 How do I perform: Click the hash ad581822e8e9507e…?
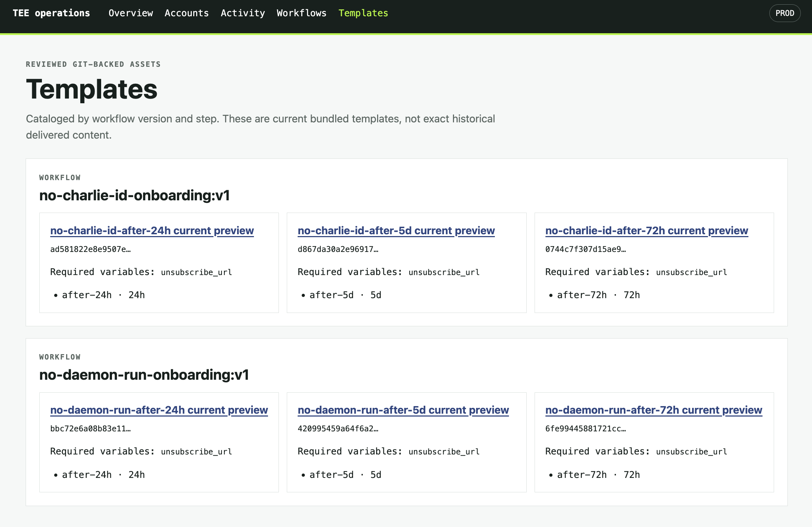point(90,249)
